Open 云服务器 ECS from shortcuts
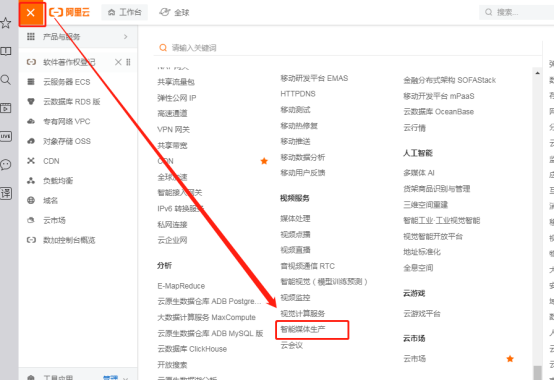This screenshot has width=554, height=381. 67,82
